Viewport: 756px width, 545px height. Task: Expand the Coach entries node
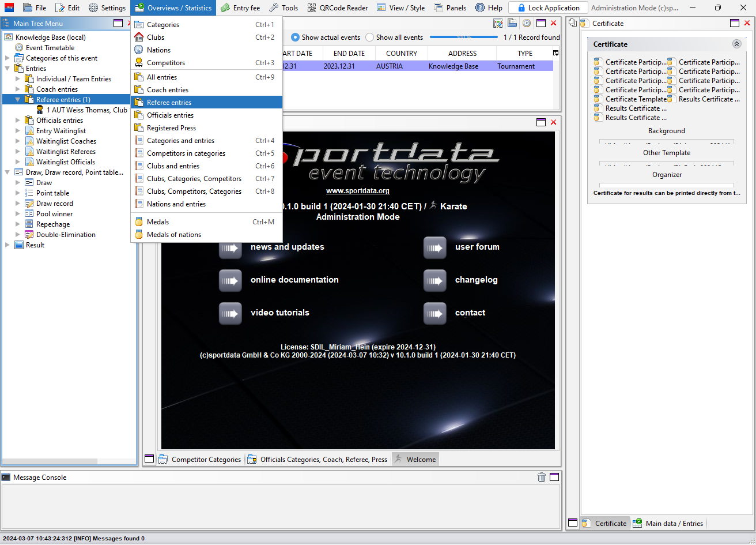[x=18, y=89]
